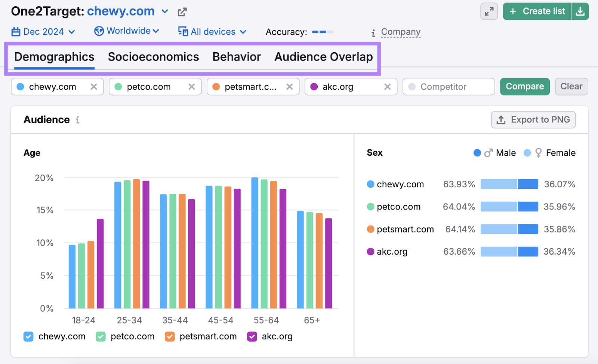Switch to the Behavior tab
This screenshot has height=364, width=598.
click(x=237, y=57)
